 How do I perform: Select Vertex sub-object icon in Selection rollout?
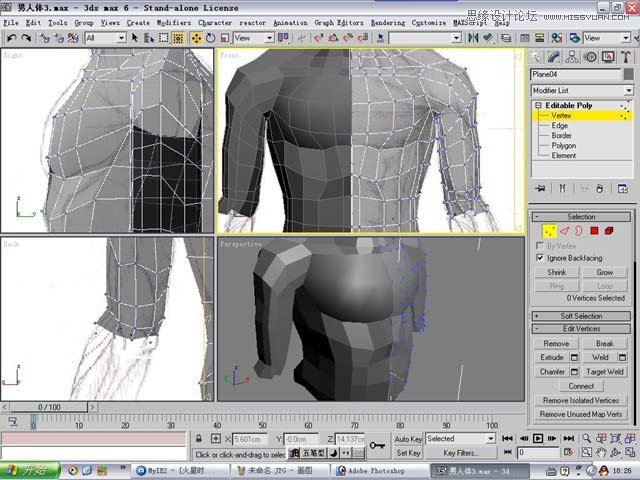pos(549,231)
